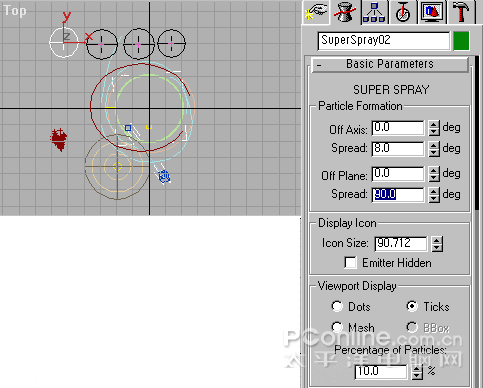483x388 pixels.
Task: Adjust the Off Axis spinner arrows
Action: [x=434, y=128]
